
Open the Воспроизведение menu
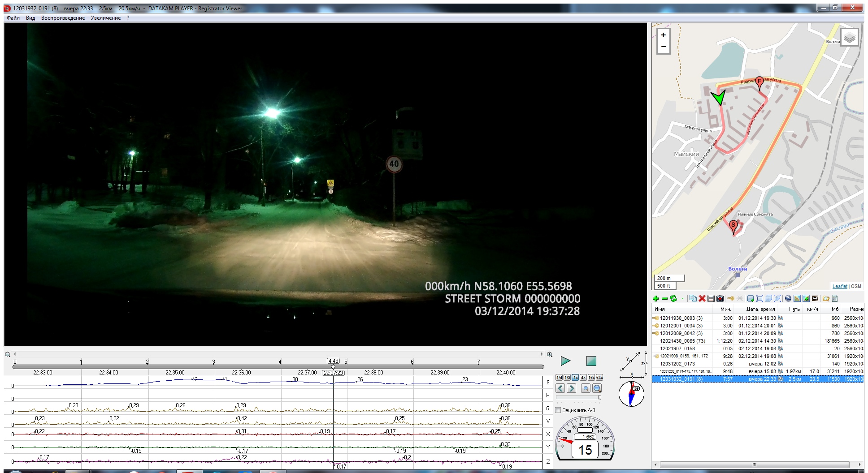pyautogui.click(x=63, y=18)
